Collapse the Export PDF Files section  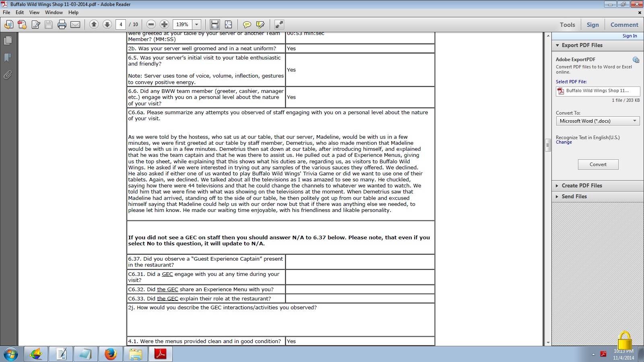click(597, 45)
